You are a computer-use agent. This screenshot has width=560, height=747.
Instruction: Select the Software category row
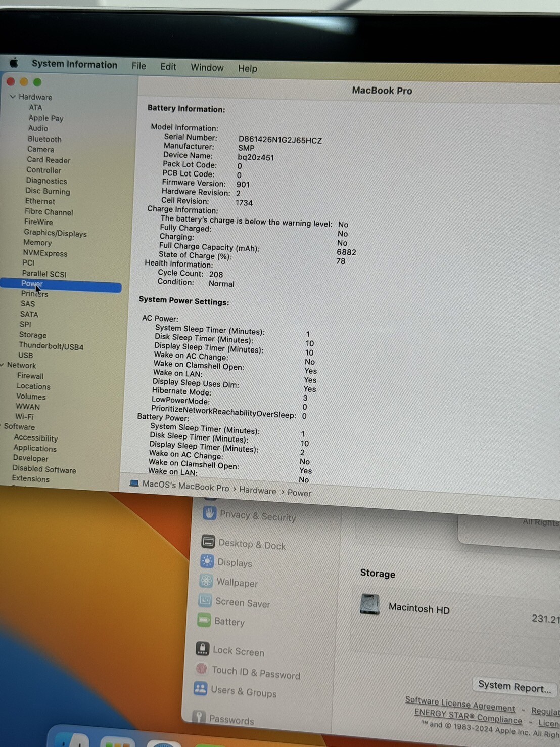(19, 426)
